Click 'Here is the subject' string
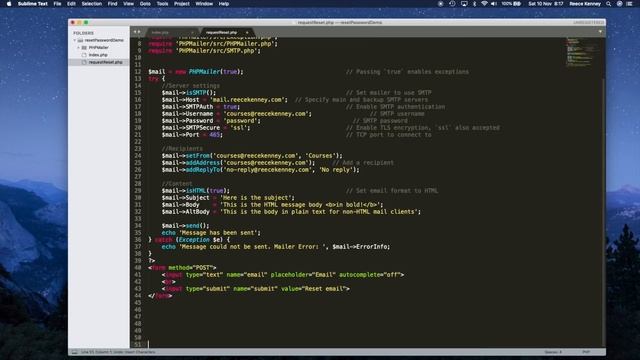The image size is (640, 360). point(256,198)
